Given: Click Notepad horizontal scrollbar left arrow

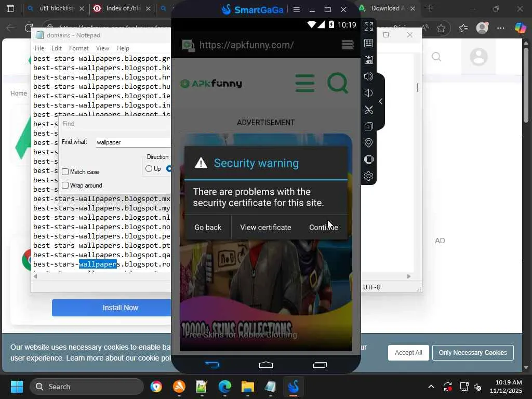Looking at the screenshot, I should [x=35, y=276].
